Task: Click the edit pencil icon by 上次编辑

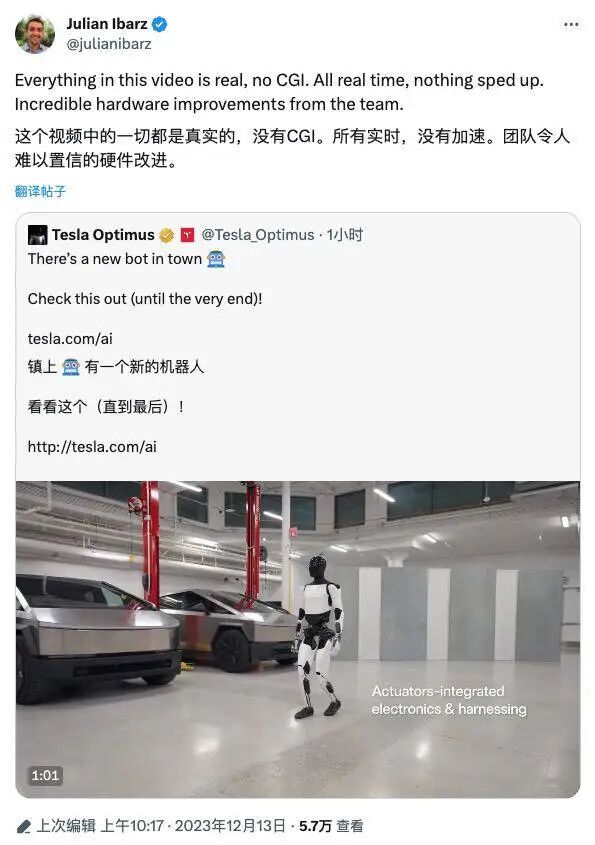Action: pos(23,826)
